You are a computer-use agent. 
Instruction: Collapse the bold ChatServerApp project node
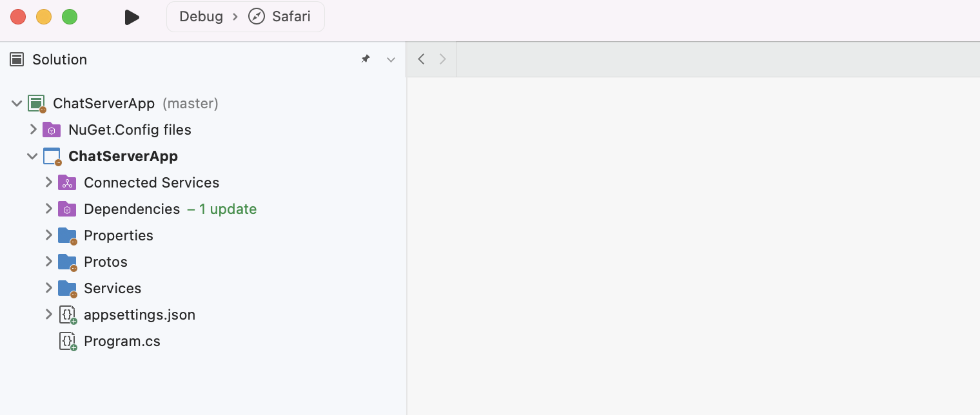32,156
